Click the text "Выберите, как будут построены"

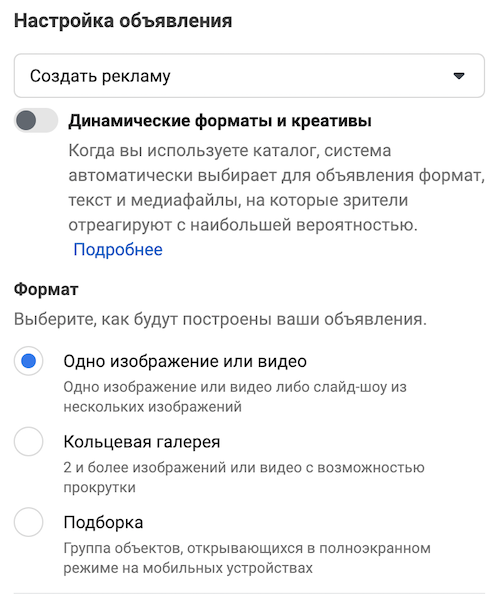(x=220, y=319)
